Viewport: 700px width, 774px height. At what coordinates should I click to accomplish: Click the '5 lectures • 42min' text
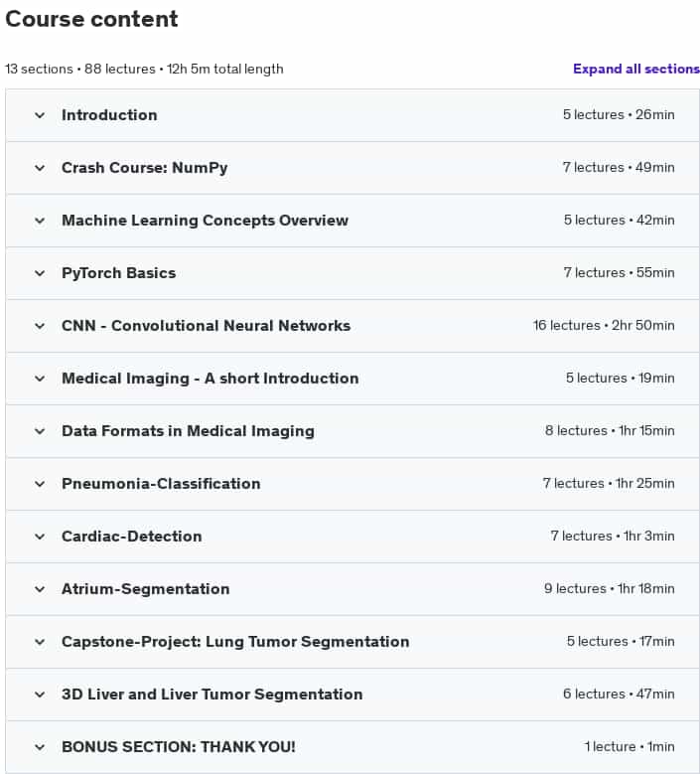pos(620,220)
